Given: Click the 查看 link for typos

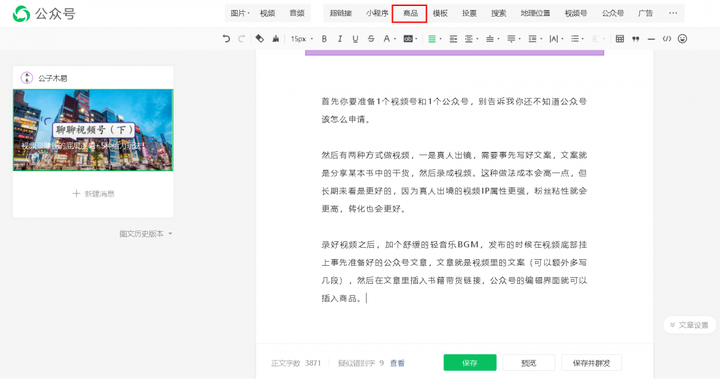Looking at the screenshot, I should 397,363.
